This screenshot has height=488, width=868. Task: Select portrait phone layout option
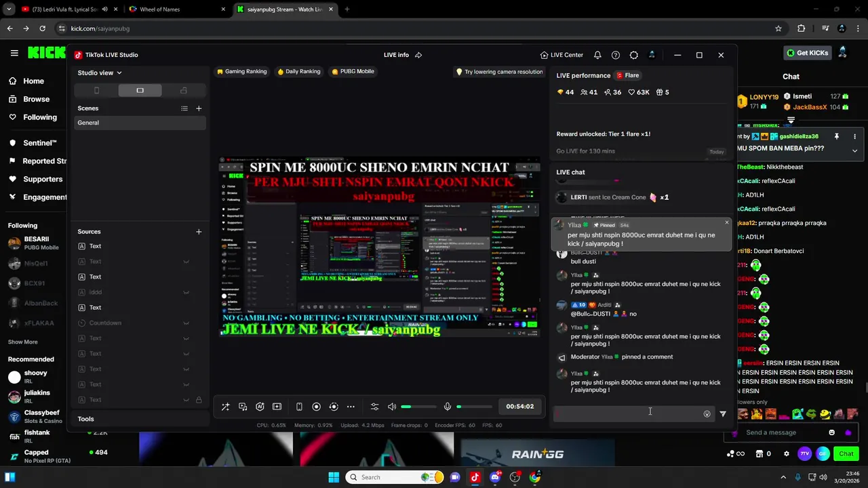click(x=96, y=90)
